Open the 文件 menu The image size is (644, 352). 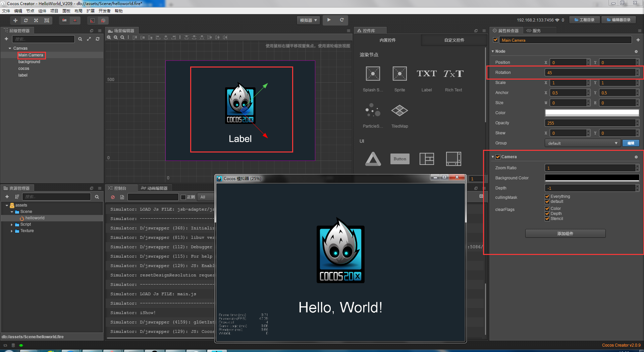point(6,11)
